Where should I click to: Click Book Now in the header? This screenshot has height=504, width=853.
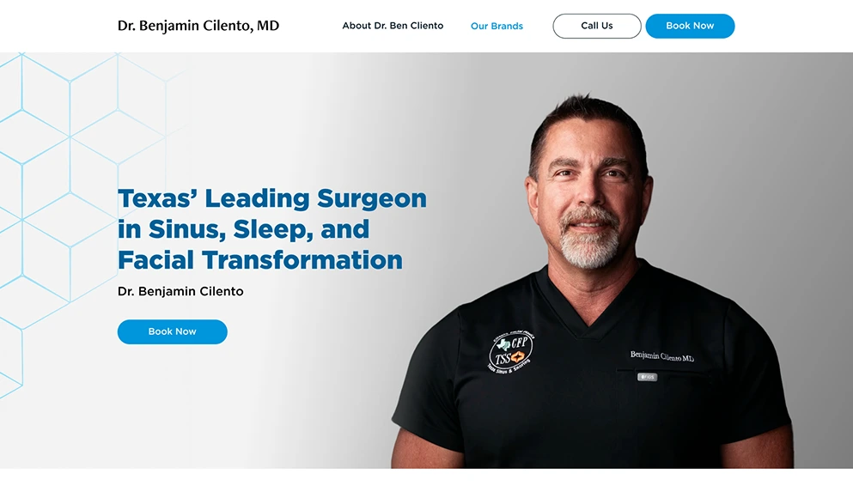click(x=690, y=26)
